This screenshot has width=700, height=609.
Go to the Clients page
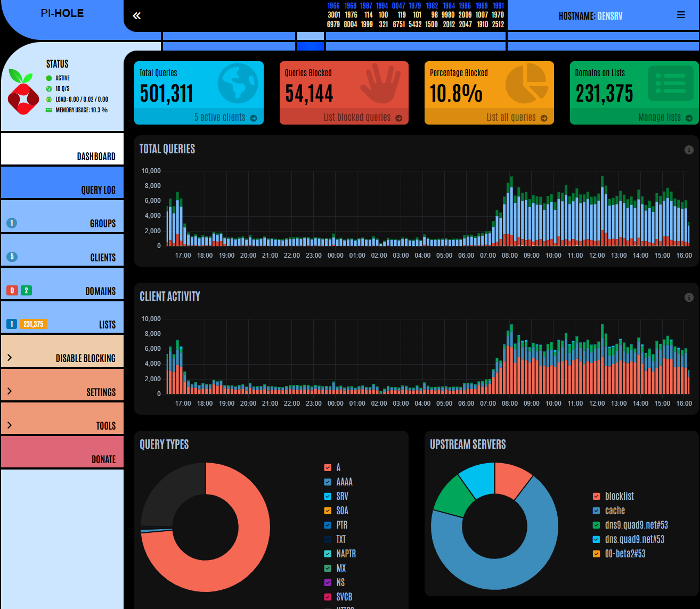[102, 258]
